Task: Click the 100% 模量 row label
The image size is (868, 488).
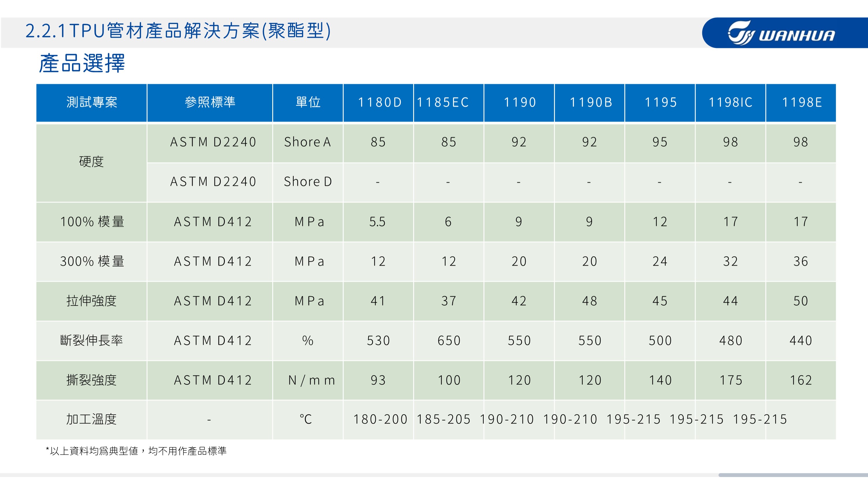Action: coord(92,222)
